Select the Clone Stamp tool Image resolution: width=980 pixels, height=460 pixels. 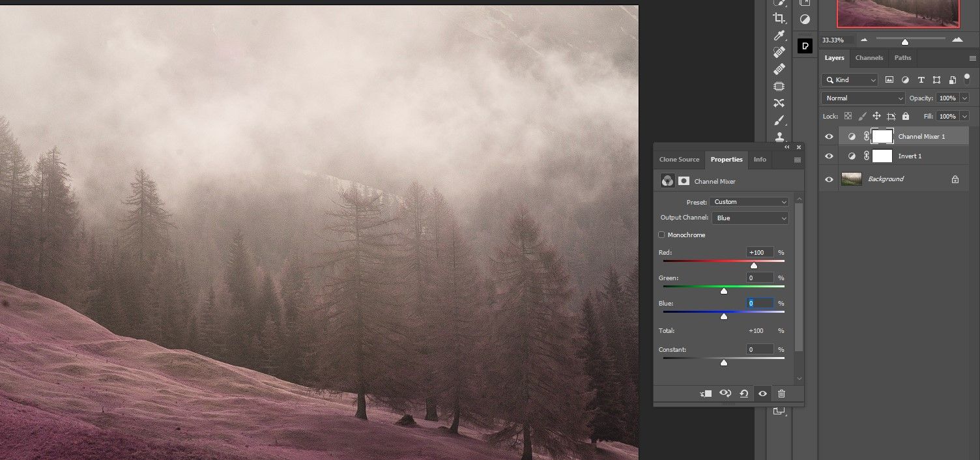(x=779, y=136)
